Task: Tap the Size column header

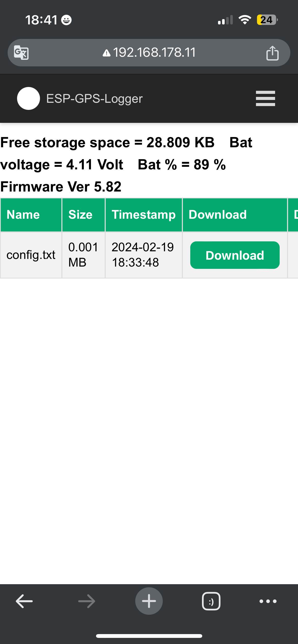Action: [80, 215]
